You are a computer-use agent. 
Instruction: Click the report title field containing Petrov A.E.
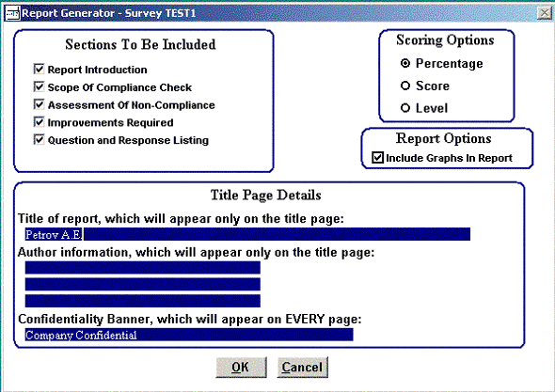[x=247, y=234]
